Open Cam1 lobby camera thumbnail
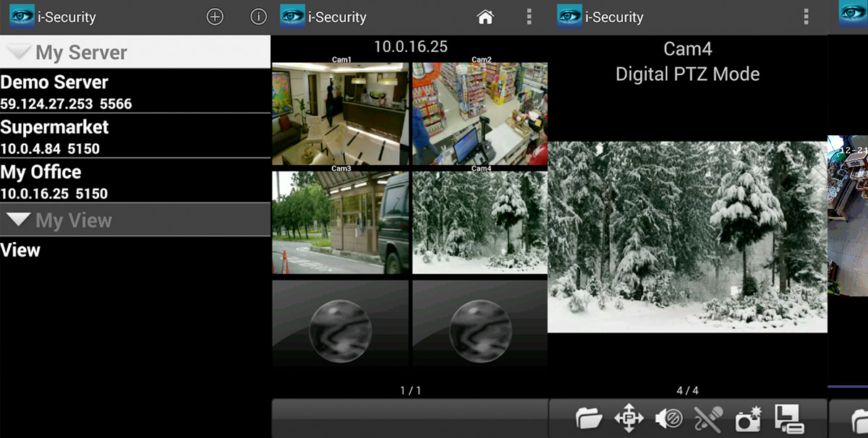 tap(340, 114)
